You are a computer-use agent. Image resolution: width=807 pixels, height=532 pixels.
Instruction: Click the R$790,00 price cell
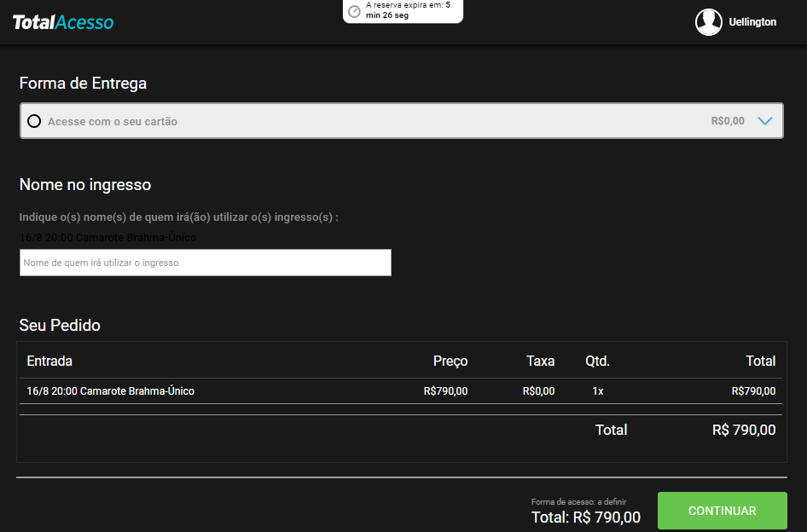pos(445,391)
